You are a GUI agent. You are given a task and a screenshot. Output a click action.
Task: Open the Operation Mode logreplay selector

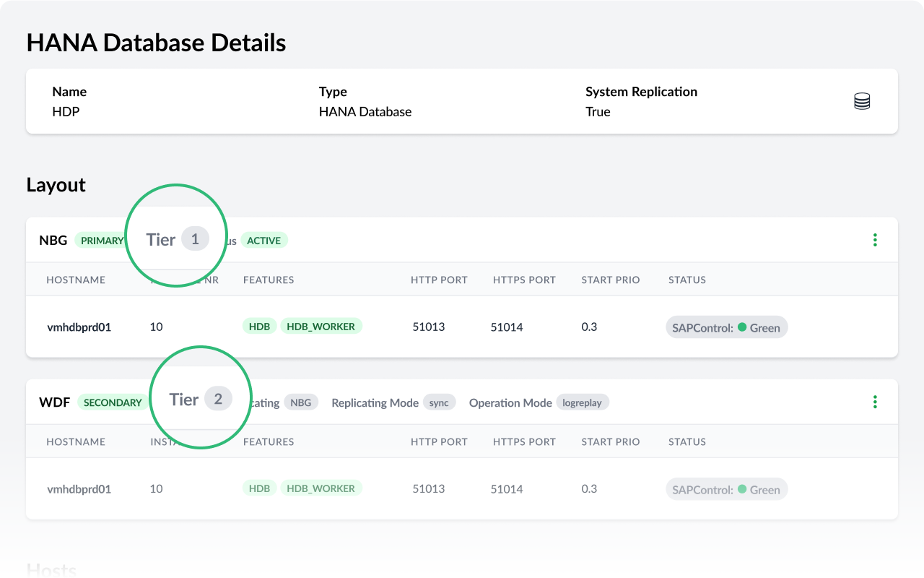pyautogui.click(x=583, y=403)
